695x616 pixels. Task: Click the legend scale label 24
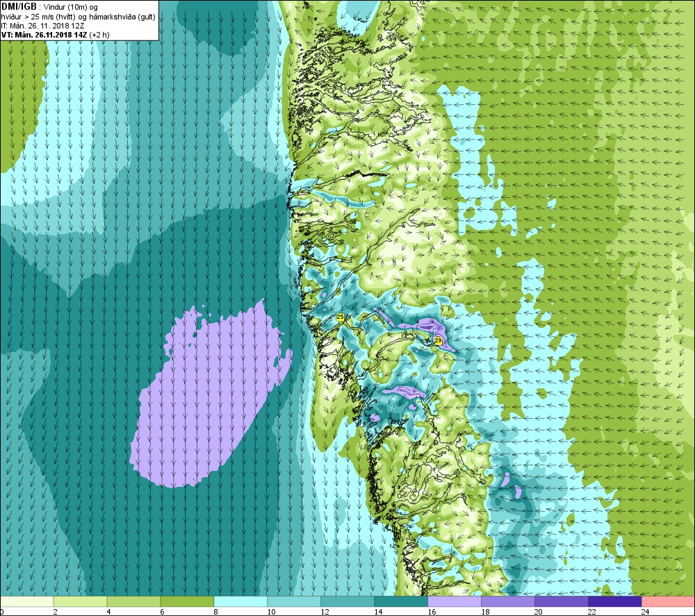[x=646, y=612]
